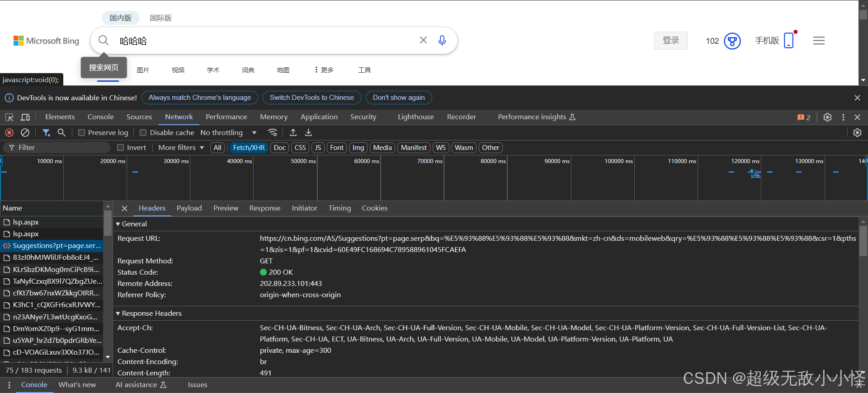Screen dimensions: 868x393
Task: Toggle the Fetch/XHR filter
Action: 249,148
